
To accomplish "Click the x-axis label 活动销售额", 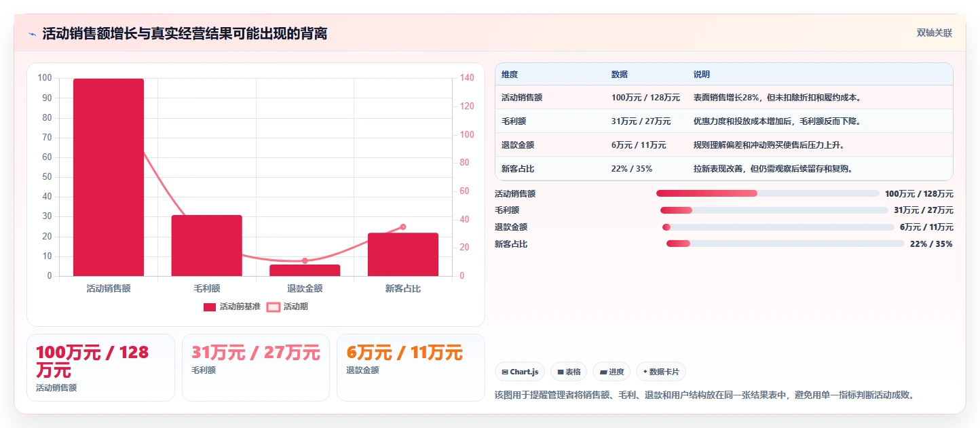I will click(x=109, y=288).
